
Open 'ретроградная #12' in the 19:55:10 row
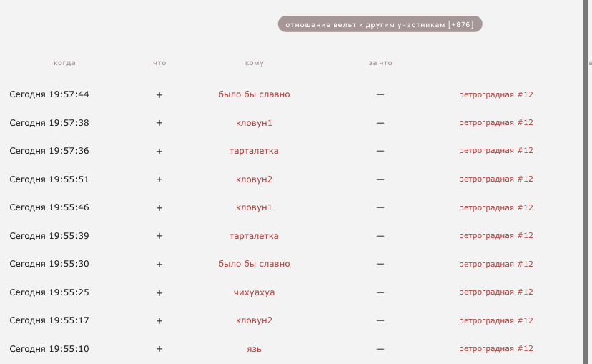coord(496,348)
